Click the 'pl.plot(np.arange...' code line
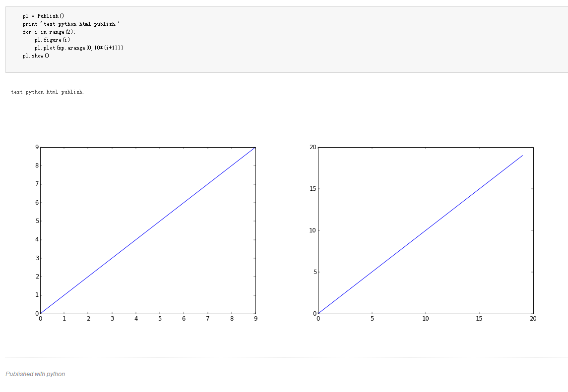 (x=79, y=48)
